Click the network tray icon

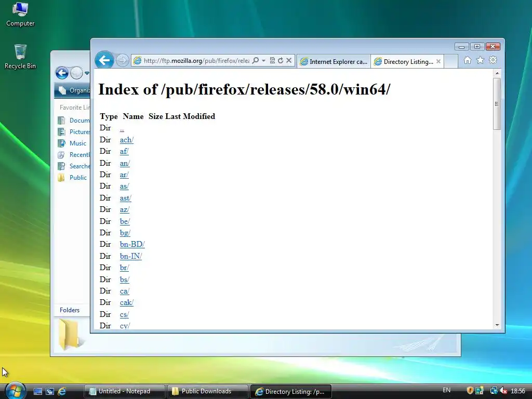coord(494,391)
